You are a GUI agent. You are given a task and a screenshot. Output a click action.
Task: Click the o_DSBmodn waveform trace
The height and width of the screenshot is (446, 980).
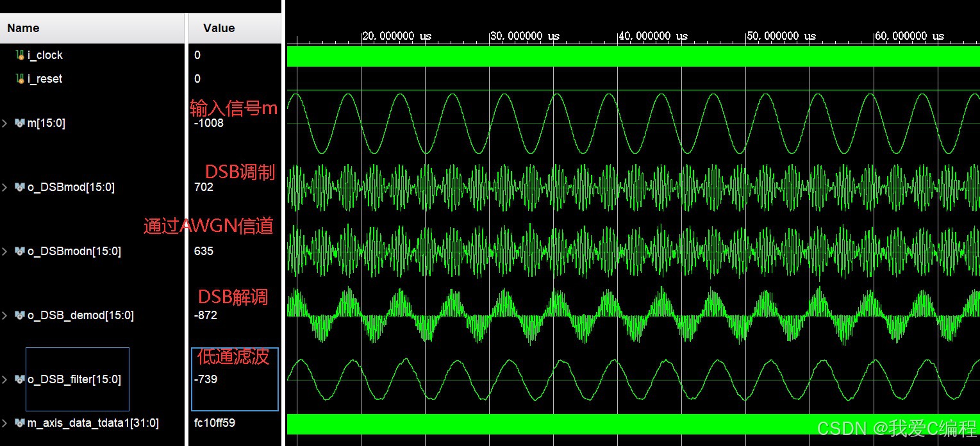click(x=633, y=251)
